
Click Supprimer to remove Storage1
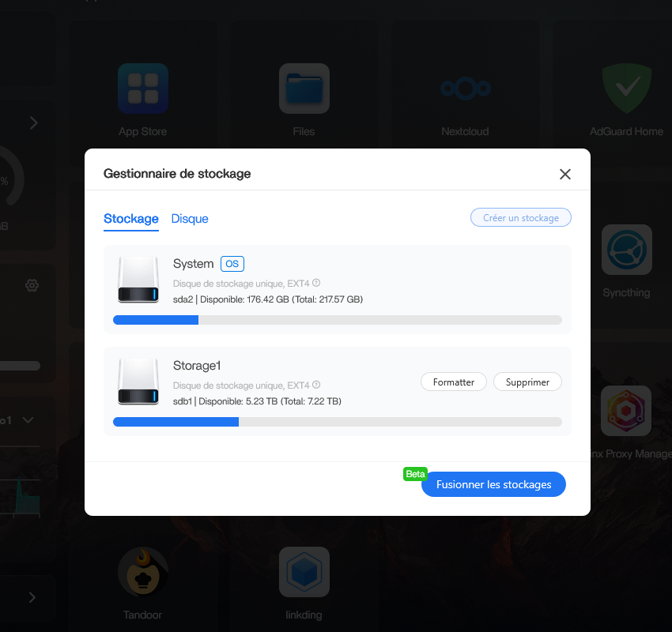click(x=527, y=382)
